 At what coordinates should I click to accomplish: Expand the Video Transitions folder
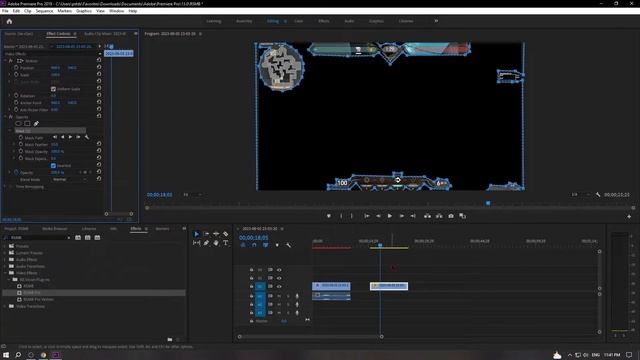pyautogui.click(x=5, y=306)
